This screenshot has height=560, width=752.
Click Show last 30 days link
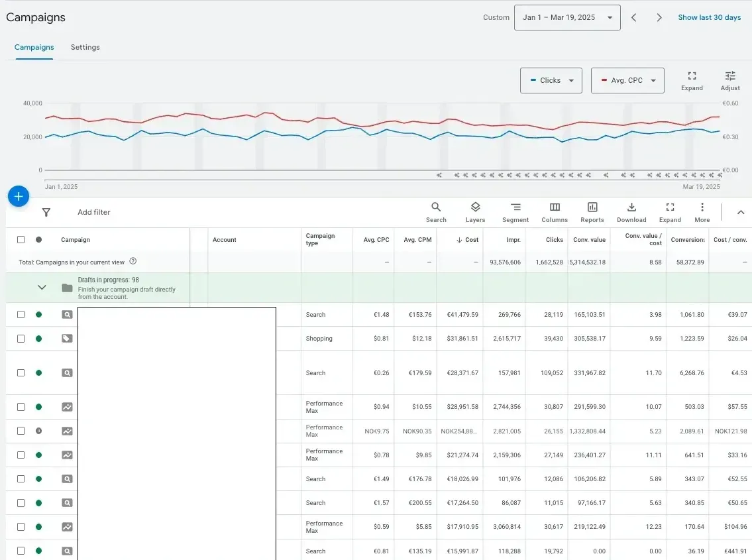(x=710, y=18)
